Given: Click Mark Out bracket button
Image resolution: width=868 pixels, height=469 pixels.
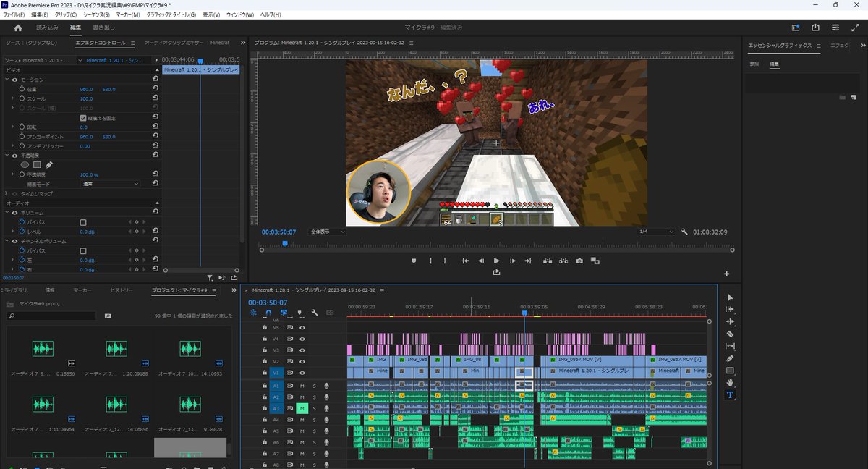Looking at the screenshot, I should (445, 261).
